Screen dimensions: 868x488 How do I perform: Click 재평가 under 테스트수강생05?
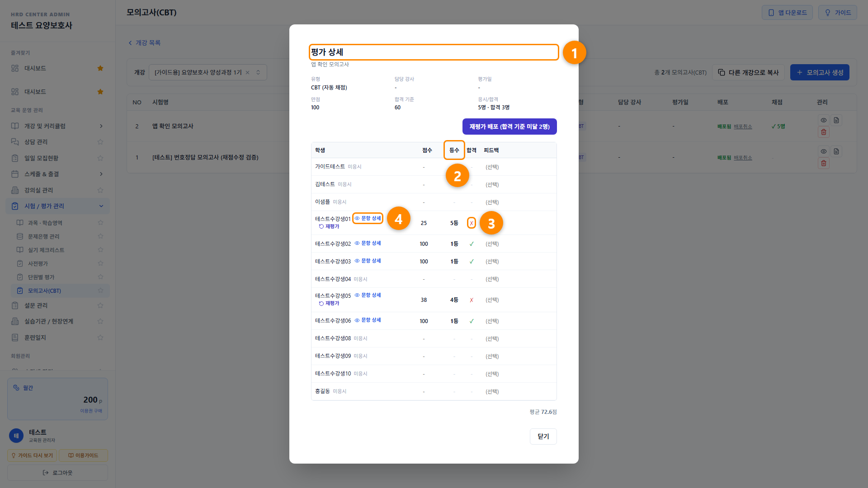point(329,303)
